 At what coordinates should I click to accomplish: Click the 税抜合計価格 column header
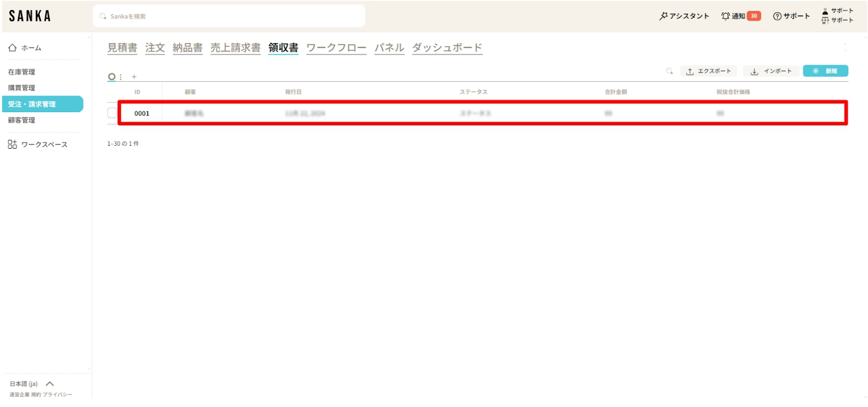(x=733, y=92)
